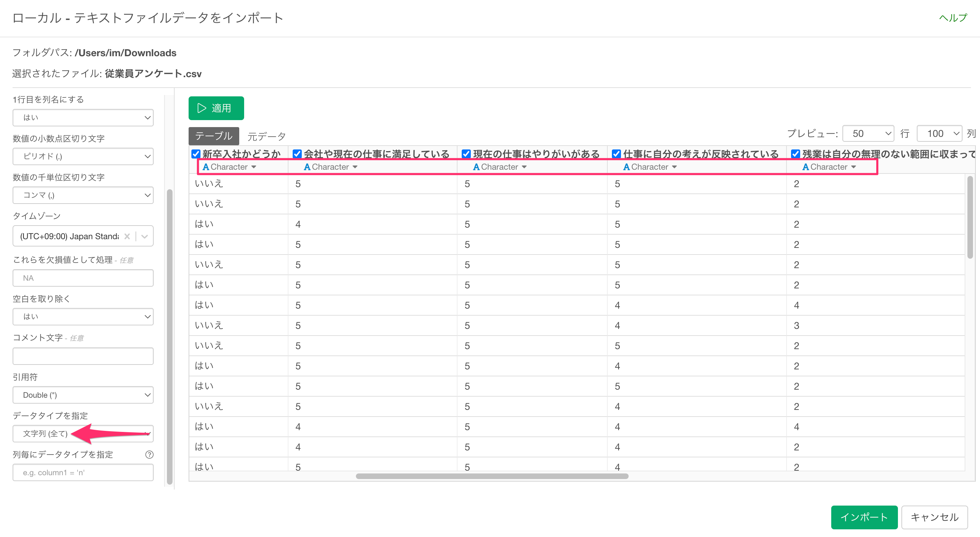Expand the timezone Japan Standard selector

click(145, 236)
